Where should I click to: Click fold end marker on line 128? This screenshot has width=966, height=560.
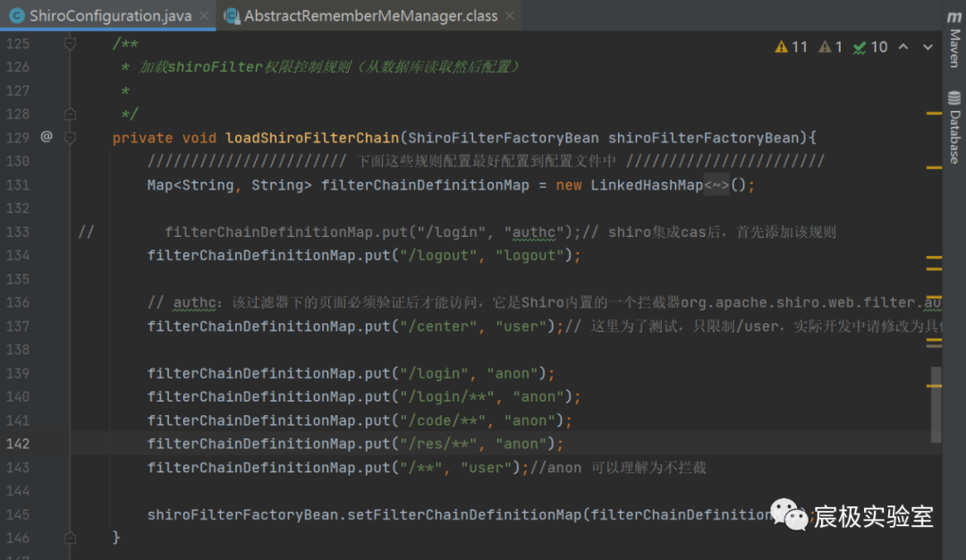[70, 115]
